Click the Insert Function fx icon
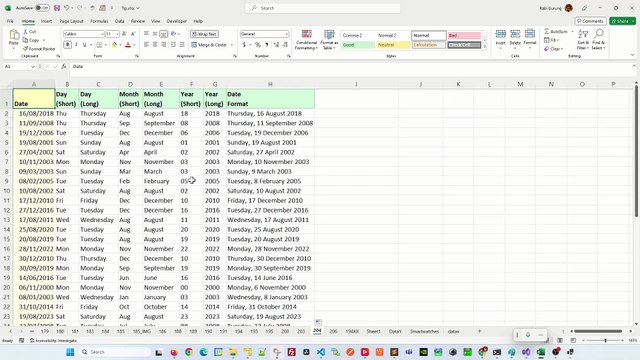Screen dimensions: 640x360 64,66
